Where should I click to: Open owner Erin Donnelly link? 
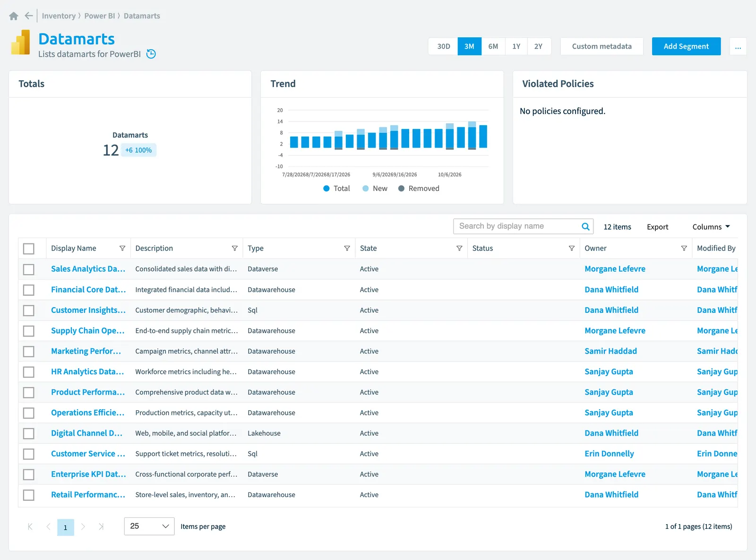609,454
